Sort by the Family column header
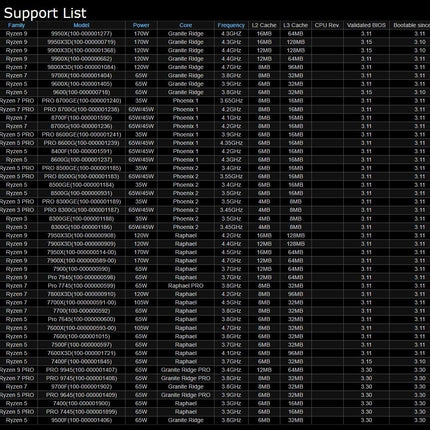This screenshot has width=430, height=430. [x=16, y=25]
